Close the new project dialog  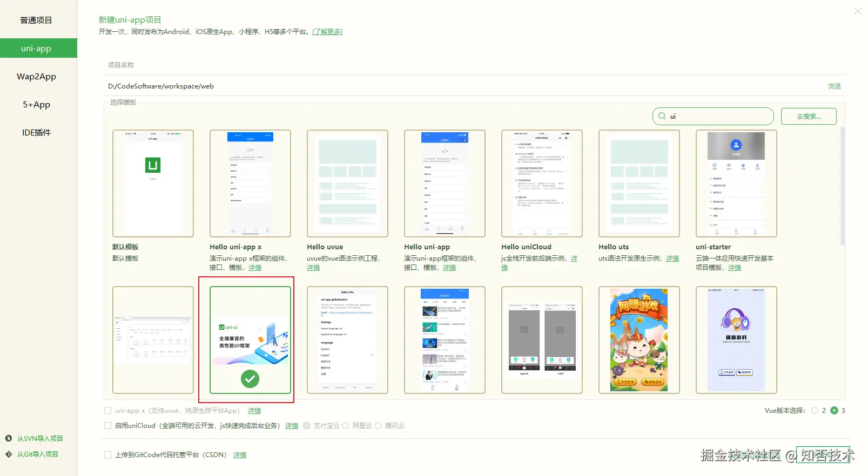tap(858, 11)
